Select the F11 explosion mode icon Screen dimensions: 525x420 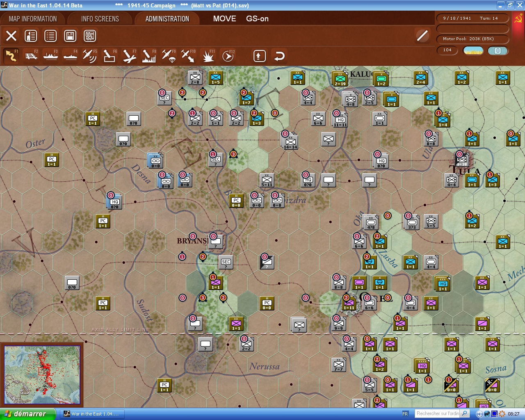208,56
